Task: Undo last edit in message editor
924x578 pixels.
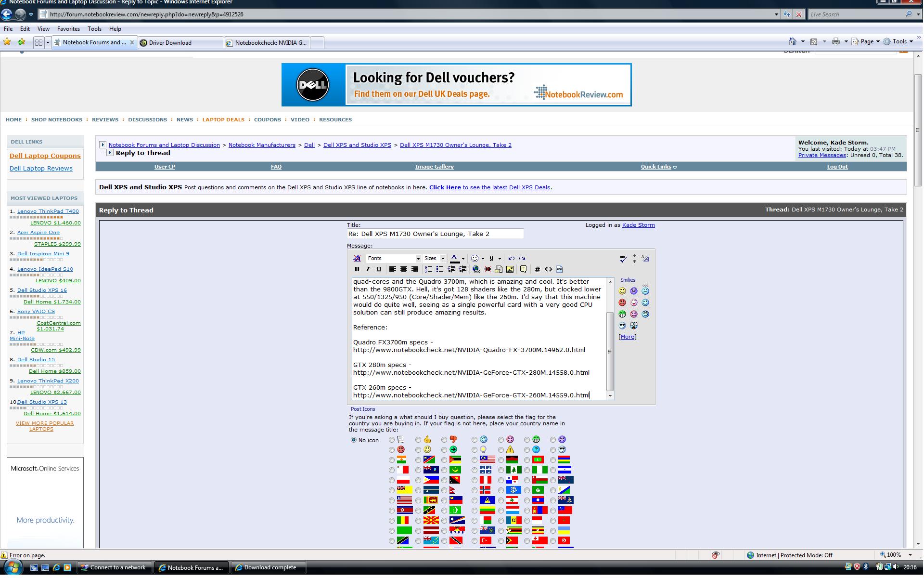Action: coord(511,259)
